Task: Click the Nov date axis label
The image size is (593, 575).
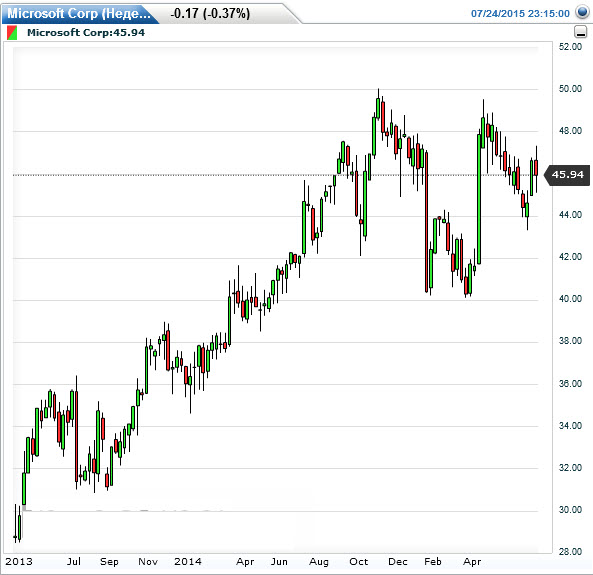Action: click(148, 561)
